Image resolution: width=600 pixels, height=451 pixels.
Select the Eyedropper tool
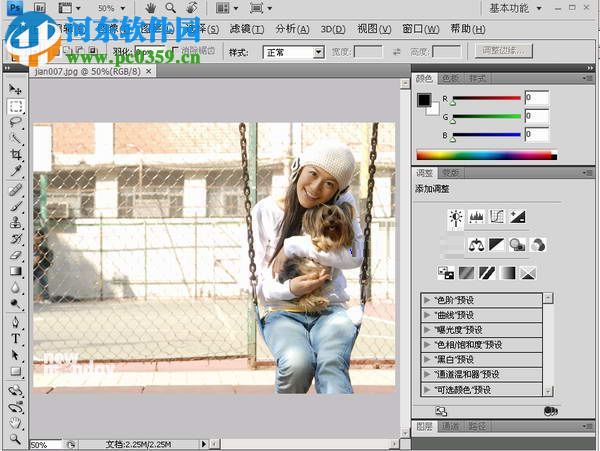(x=15, y=171)
